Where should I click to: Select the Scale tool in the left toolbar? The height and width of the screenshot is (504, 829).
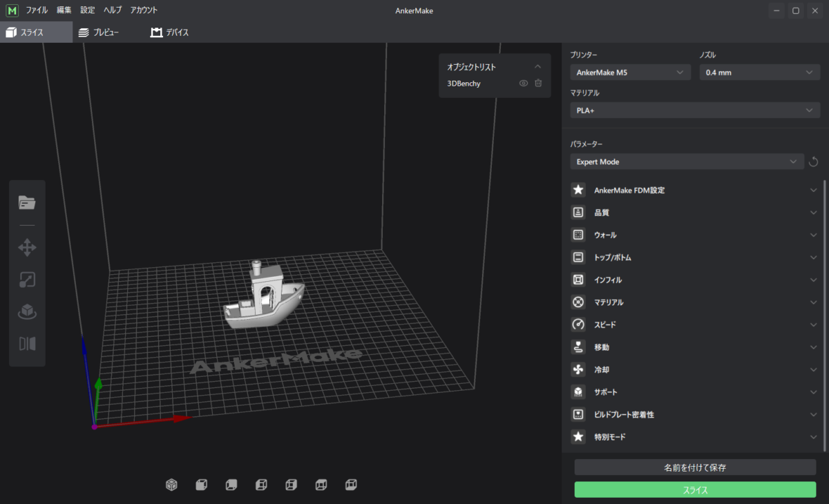[x=27, y=280]
